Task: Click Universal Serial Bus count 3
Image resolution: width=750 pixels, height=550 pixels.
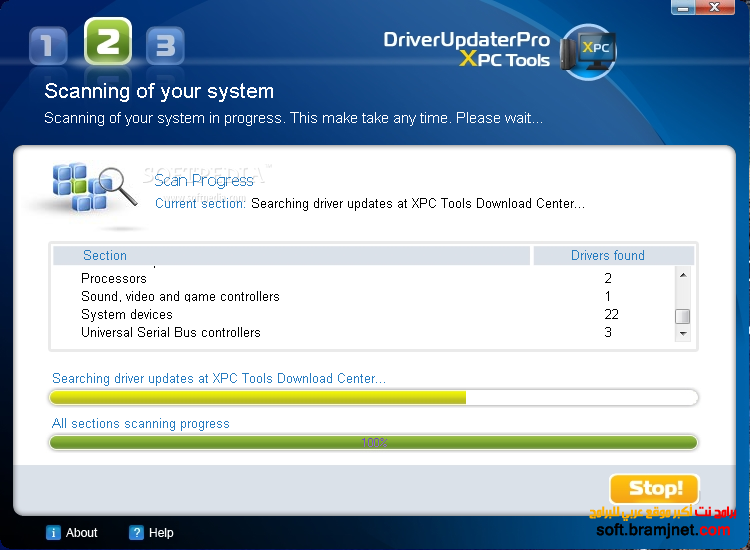Action: tap(608, 332)
